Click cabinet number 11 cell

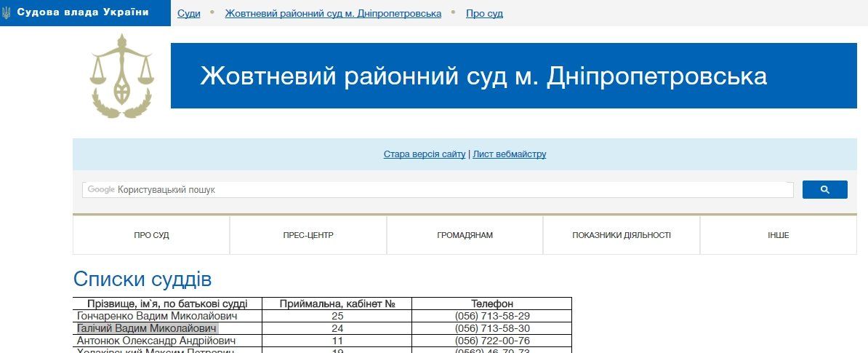pyautogui.click(x=337, y=340)
